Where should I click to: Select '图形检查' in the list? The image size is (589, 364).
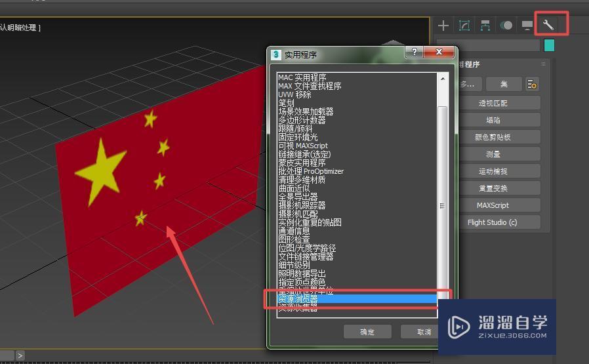294,239
